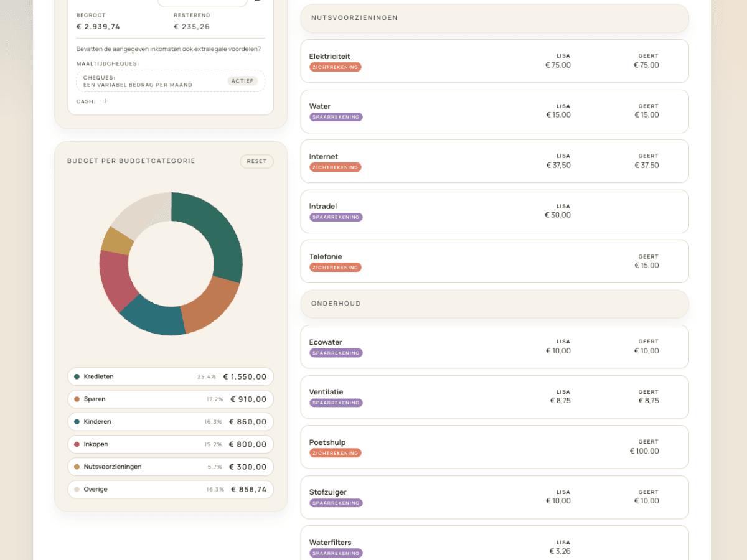Click the Kinderen category row
Screen dimensions: 747x560
pos(170,422)
